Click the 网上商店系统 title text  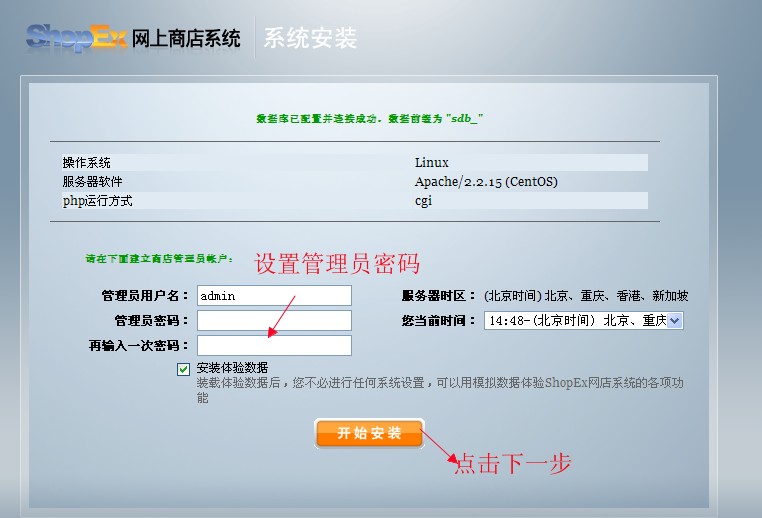tap(186, 38)
